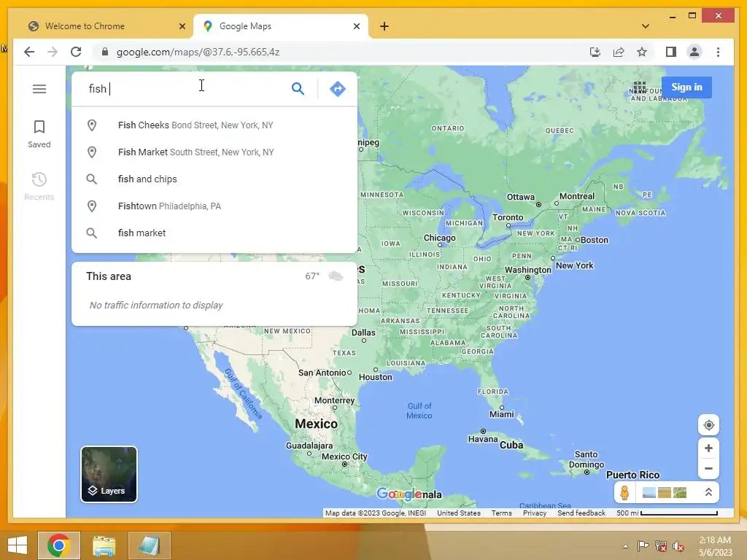This screenshot has width=747, height=560.
Task: Open the Layers map type thumbnail
Action: pos(109,474)
